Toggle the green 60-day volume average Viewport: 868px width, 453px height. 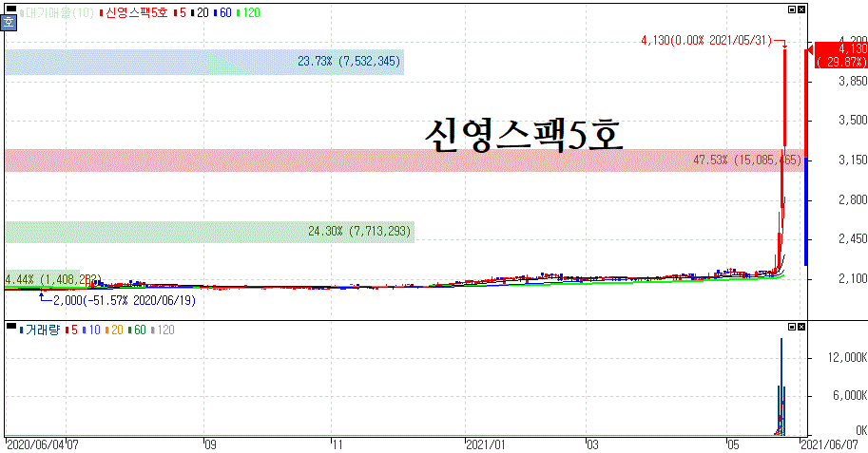137,330
